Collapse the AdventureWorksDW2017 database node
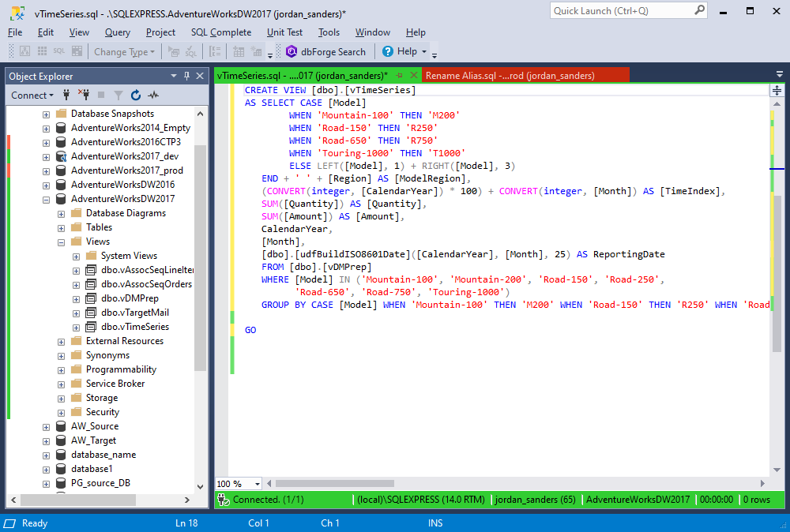Screen dimensions: 790x532 tap(46, 200)
